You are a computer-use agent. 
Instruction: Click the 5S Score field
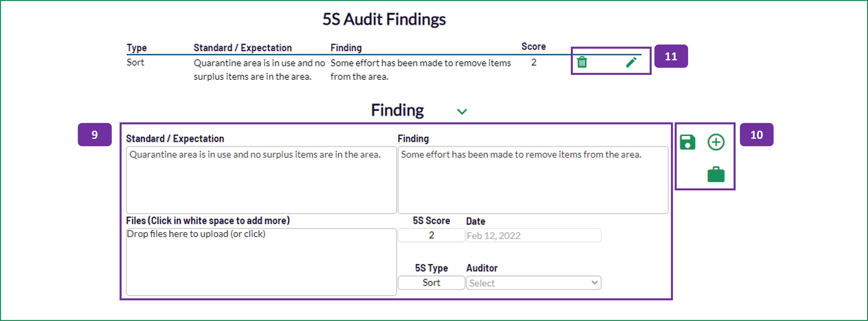point(431,235)
